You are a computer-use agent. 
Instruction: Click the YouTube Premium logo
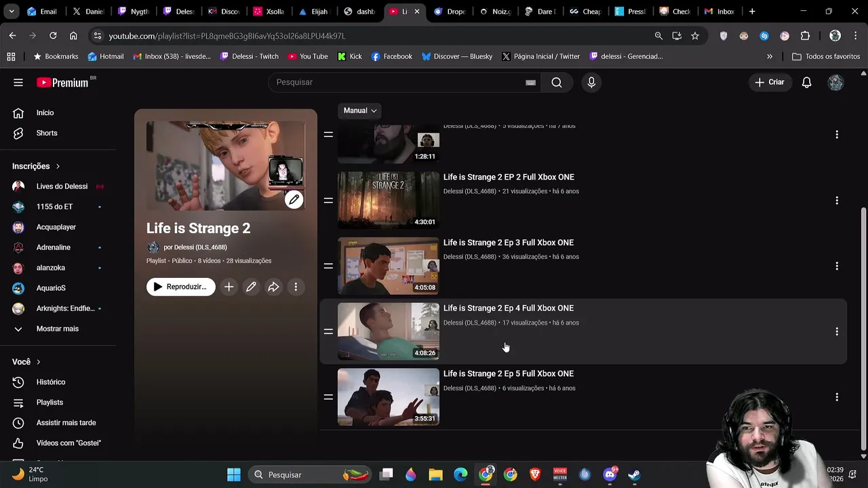62,82
